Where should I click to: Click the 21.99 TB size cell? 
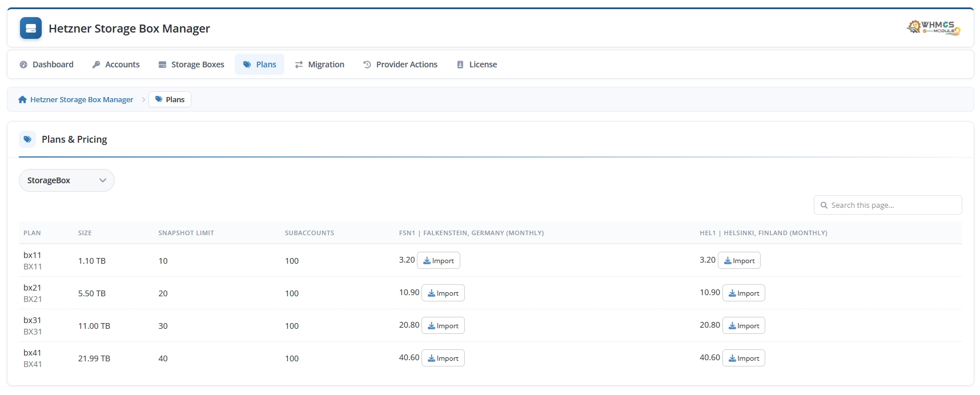click(x=94, y=358)
